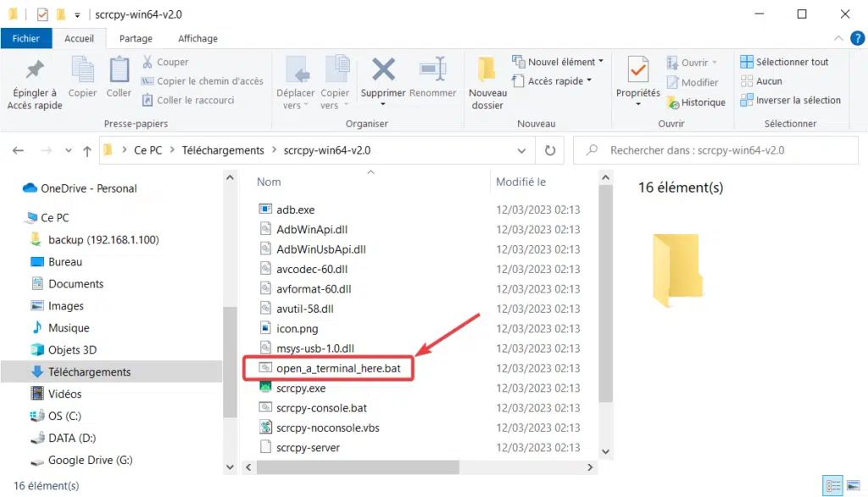The height and width of the screenshot is (497, 868).
Task: Open backup (192.168.1.100) in sidebar
Action: click(x=95, y=240)
